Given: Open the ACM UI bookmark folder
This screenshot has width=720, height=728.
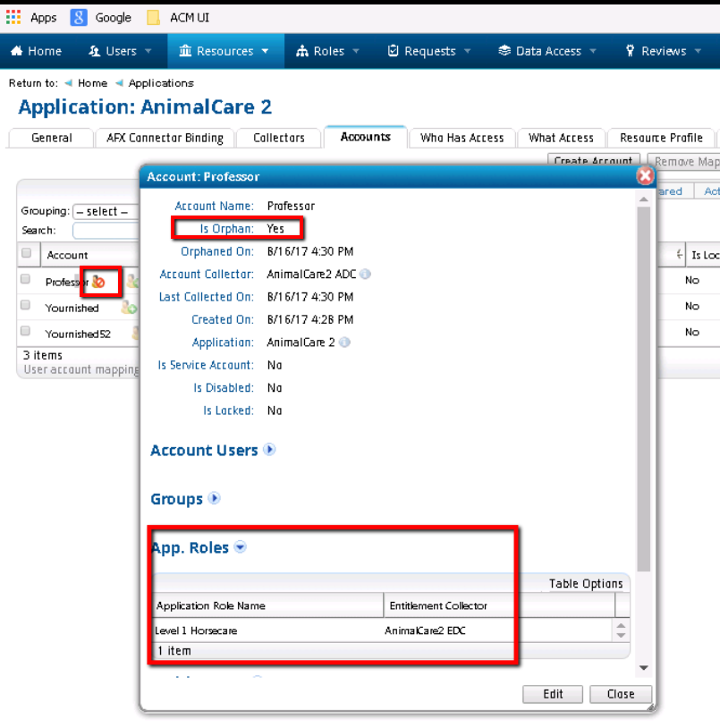Looking at the screenshot, I should 154,17.
